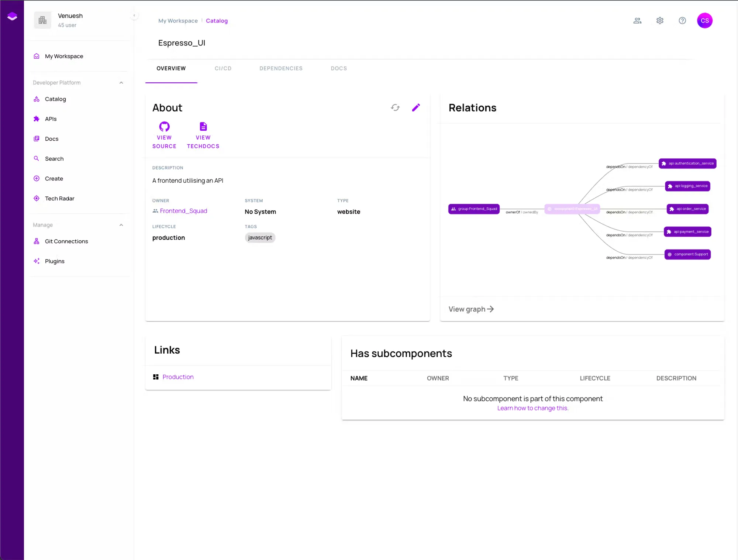Collapse the Manage section

[x=121, y=225]
